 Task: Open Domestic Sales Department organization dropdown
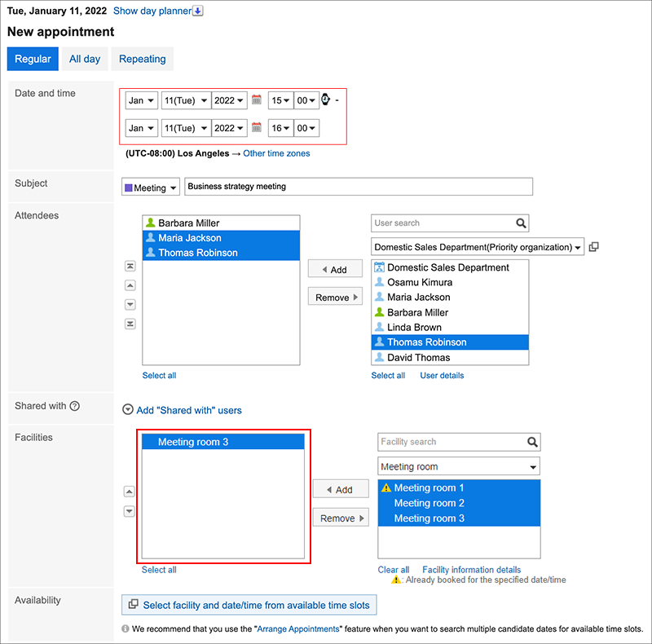[x=478, y=247]
